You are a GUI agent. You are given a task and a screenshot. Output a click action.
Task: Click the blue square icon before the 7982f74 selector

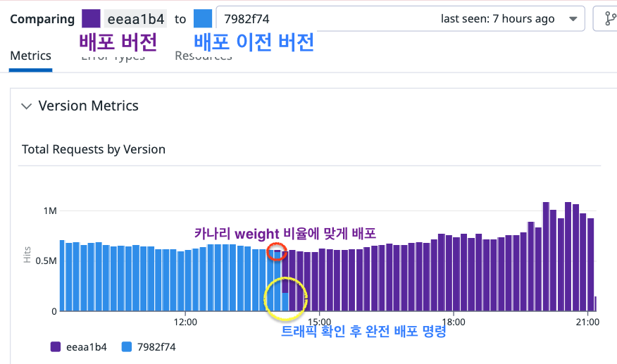pyautogui.click(x=203, y=19)
